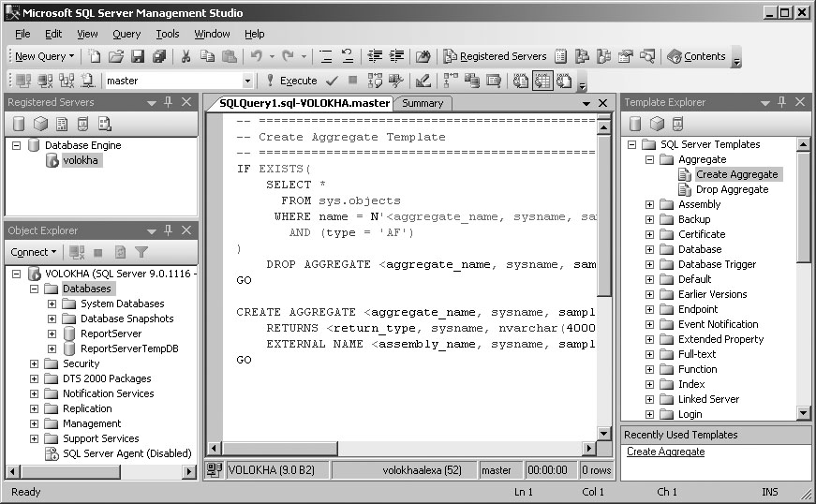The height and width of the screenshot is (504, 816).
Task: Click the Execute query button
Action: pos(291,81)
